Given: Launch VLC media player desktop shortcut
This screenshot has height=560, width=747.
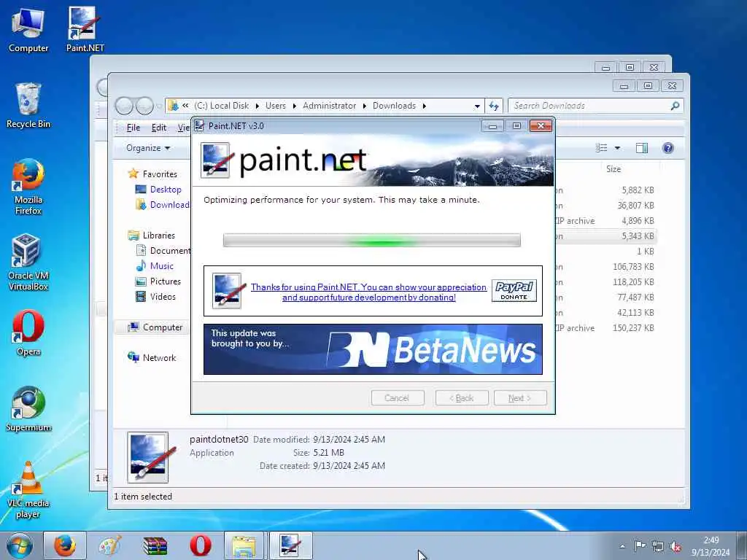Looking at the screenshot, I should (28, 489).
